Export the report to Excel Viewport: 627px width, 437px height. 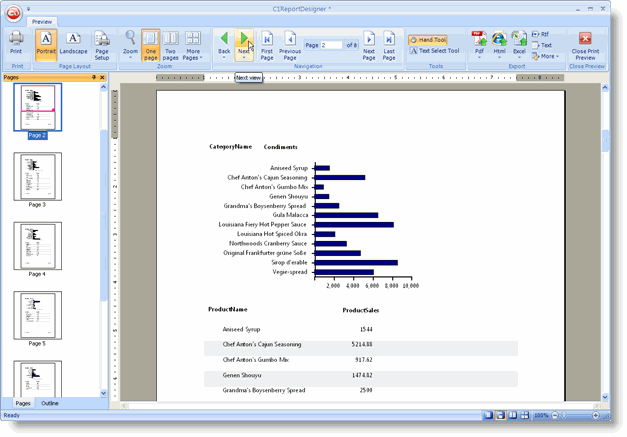coord(519,44)
